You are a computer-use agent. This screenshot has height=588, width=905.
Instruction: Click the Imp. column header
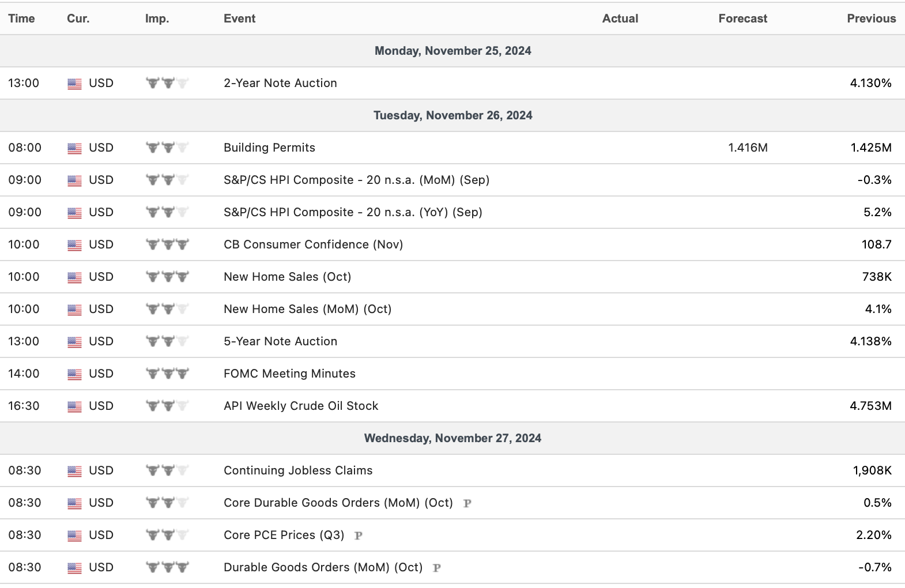click(x=157, y=18)
